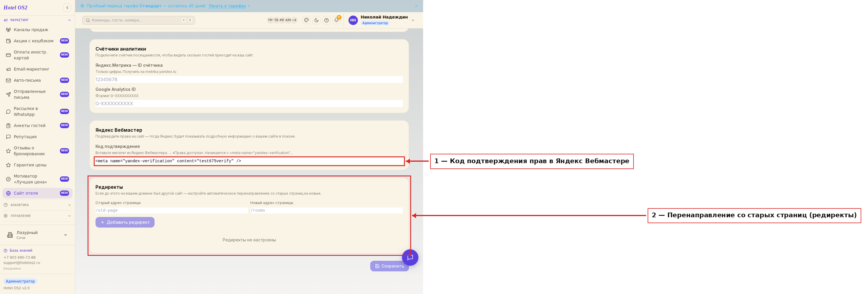Open the theme palette icon
The height and width of the screenshot is (294, 868).
tap(306, 20)
